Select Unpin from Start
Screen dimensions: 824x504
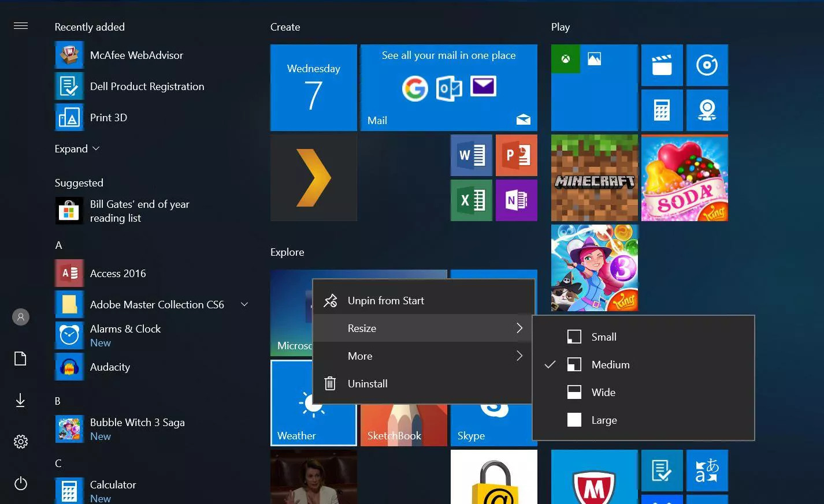[x=385, y=300]
